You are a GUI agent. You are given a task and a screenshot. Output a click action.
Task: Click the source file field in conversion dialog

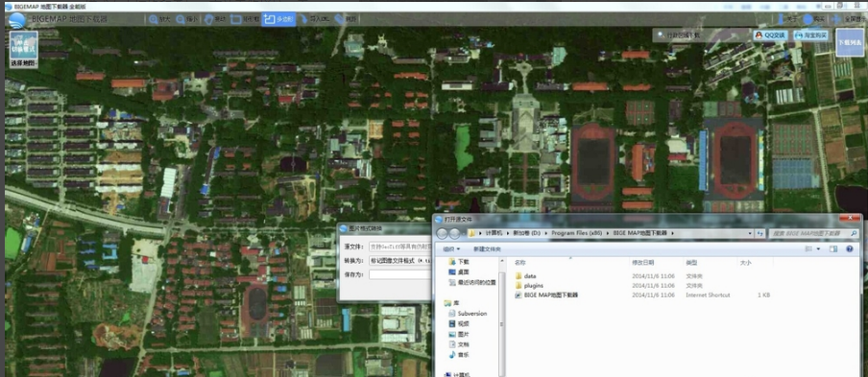400,247
